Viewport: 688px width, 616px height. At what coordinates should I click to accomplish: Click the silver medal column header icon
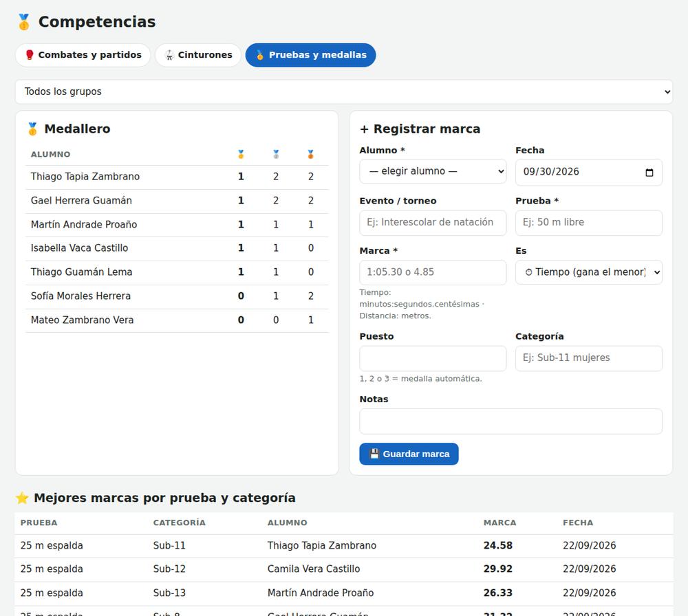(276, 154)
